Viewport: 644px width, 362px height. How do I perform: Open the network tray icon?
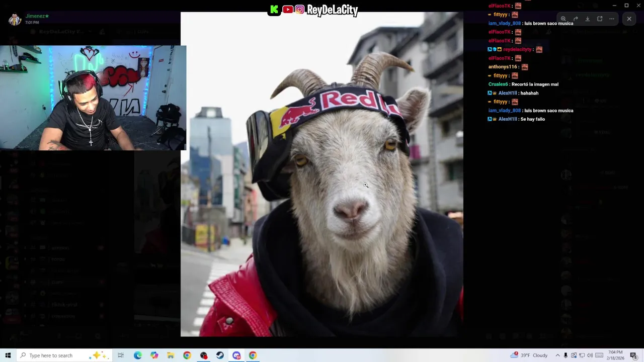tap(582, 355)
